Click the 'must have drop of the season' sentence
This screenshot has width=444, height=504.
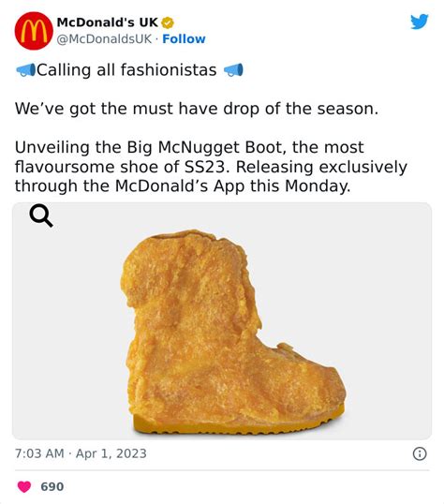pyautogui.click(x=197, y=109)
